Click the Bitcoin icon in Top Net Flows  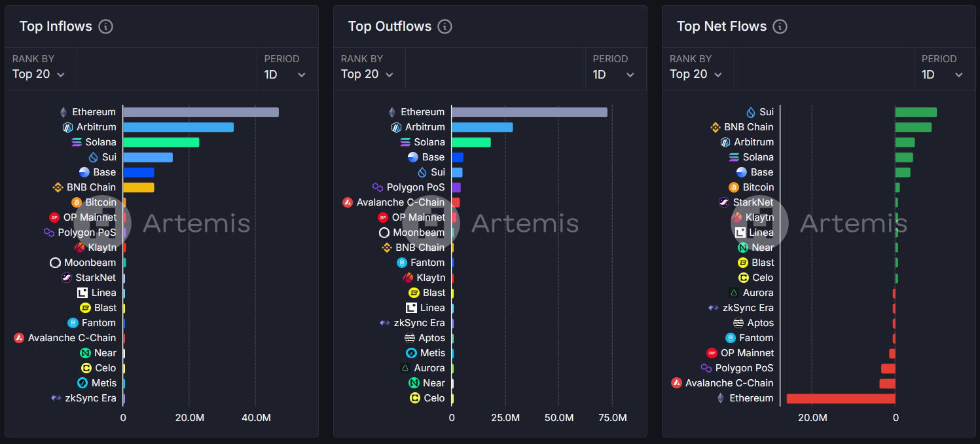point(734,187)
